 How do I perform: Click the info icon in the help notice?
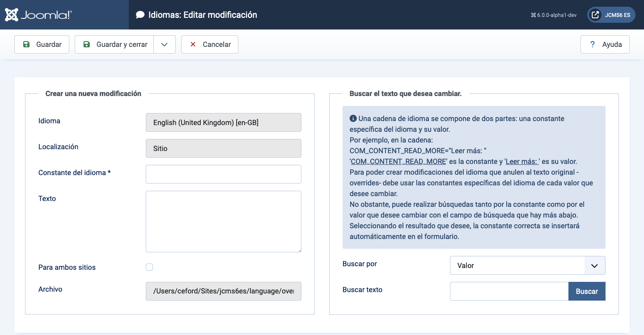point(353,118)
